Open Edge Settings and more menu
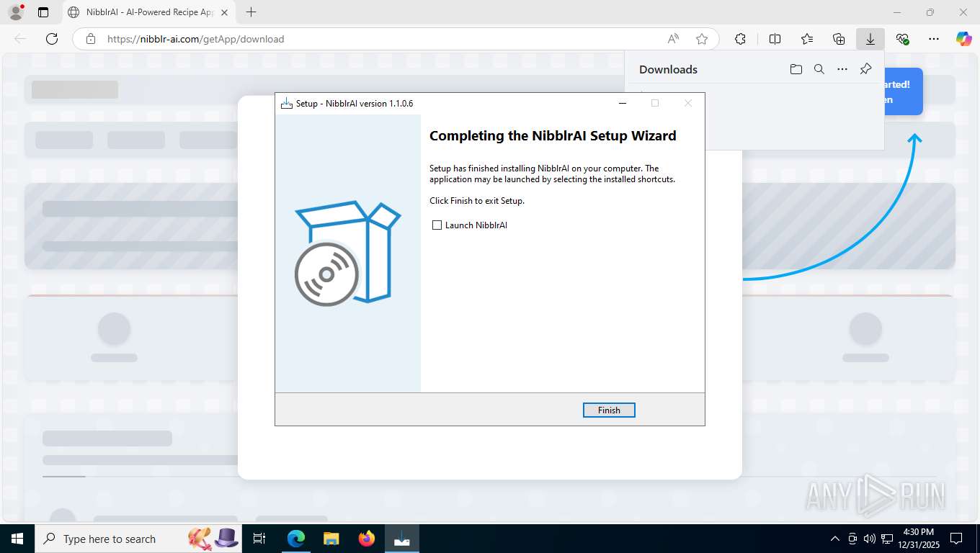This screenshot has height=553, width=980. click(934, 39)
